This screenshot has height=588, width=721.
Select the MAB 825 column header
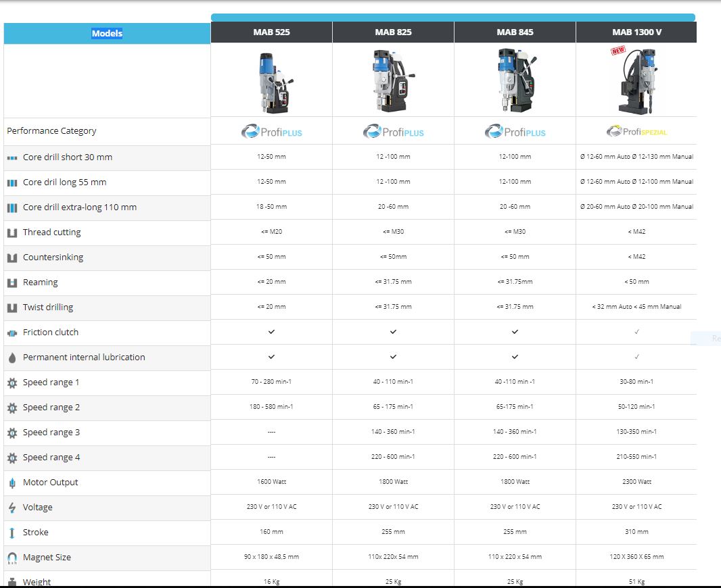[x=393, y=32]
